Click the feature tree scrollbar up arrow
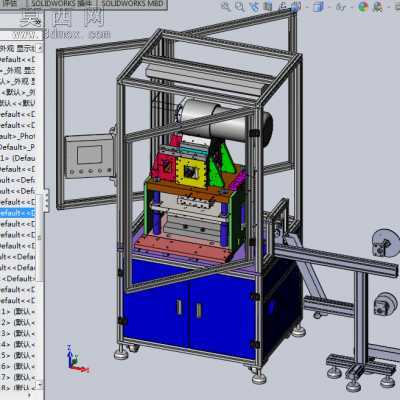The image size is (400, 400). point(40,48)
